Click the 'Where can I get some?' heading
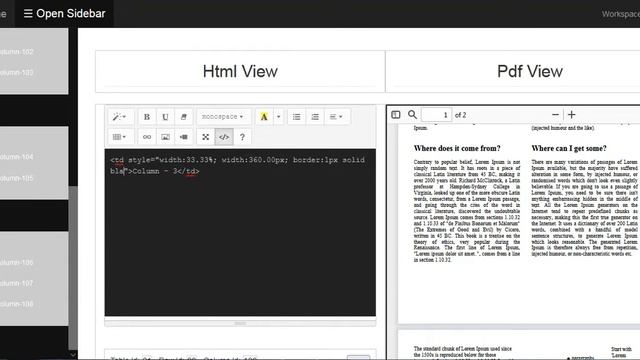Screen dimensions: 640x360 tap(569, 148)
